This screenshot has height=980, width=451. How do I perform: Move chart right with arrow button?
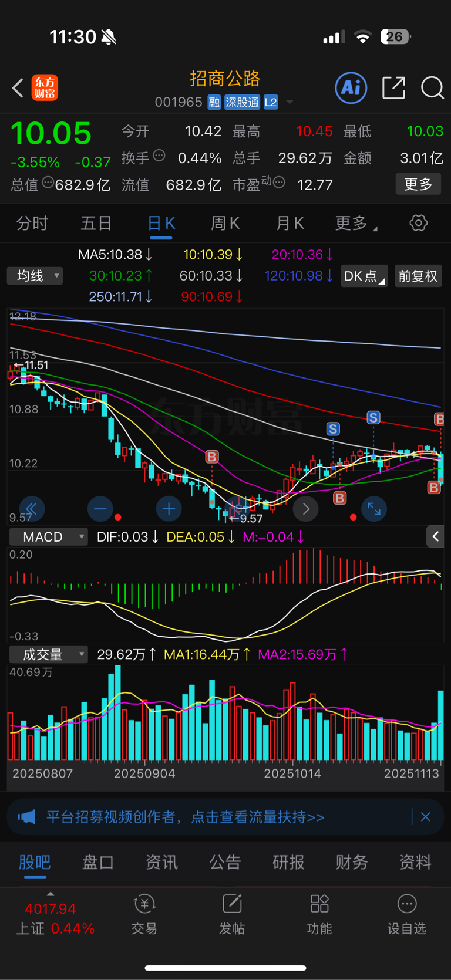point(305,508)
